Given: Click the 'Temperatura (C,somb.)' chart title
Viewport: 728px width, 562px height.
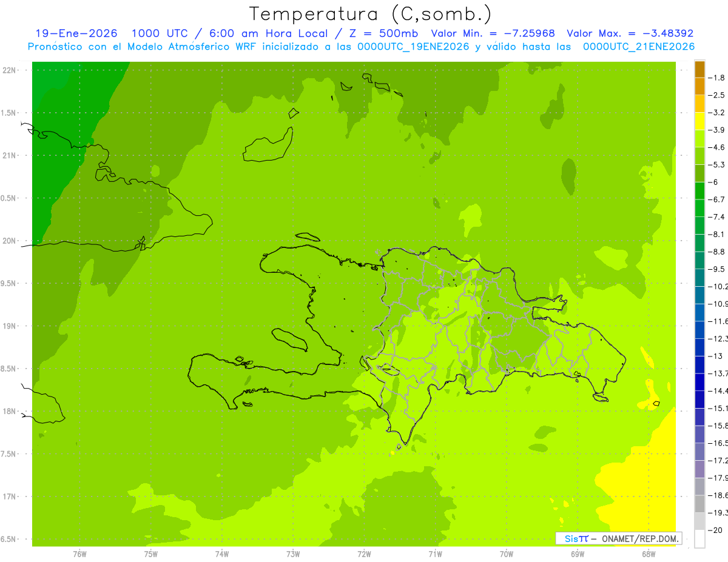Looking at the screenshot, I should click(x=371, y=14).
